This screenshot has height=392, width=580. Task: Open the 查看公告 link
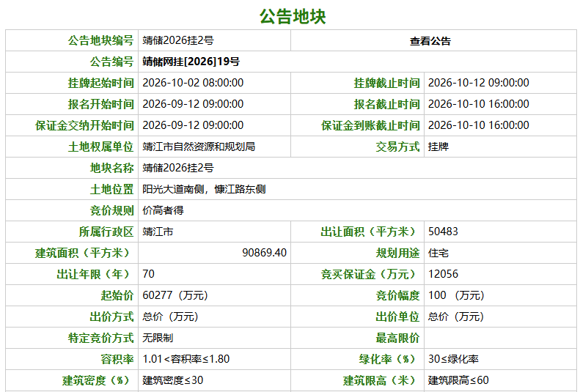(430, 40)
